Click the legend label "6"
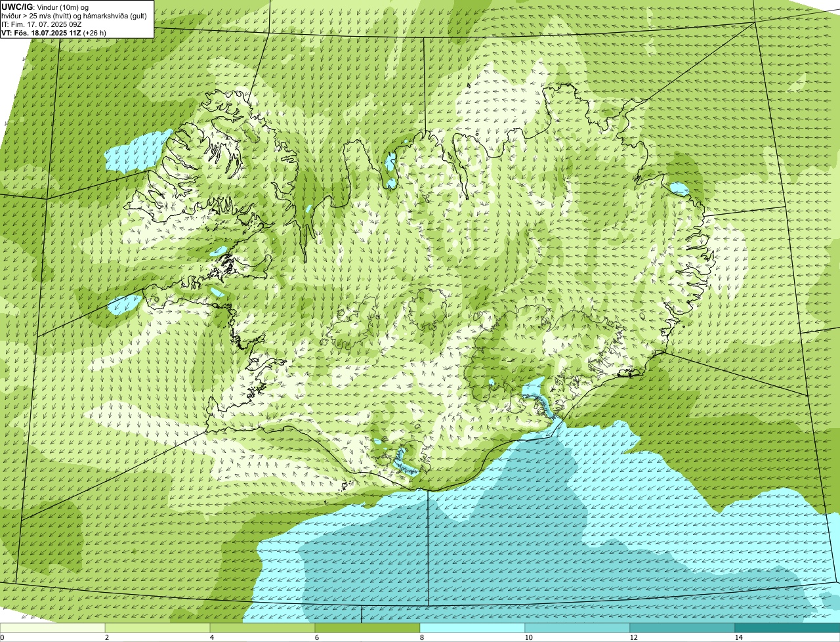This screenshot has height=642, width=840. point(317,637)
